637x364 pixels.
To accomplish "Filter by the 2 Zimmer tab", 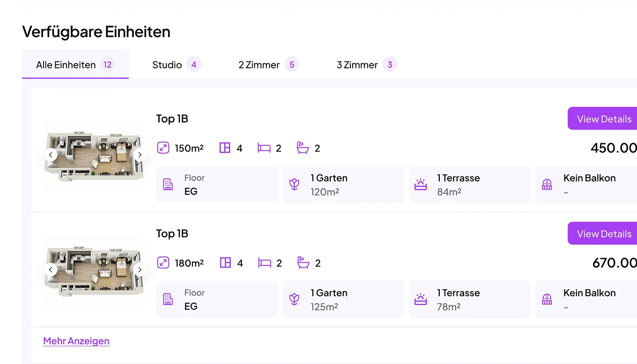I will tap(267, 65).
